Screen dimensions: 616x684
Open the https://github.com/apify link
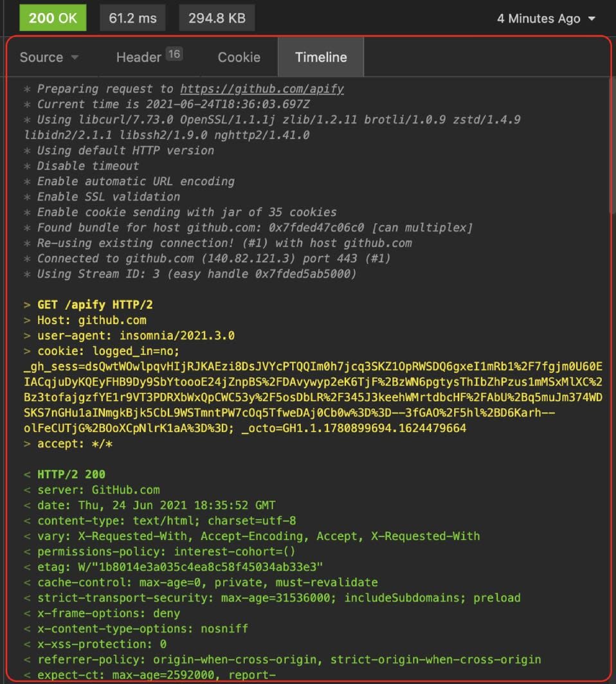coord(262,89)
